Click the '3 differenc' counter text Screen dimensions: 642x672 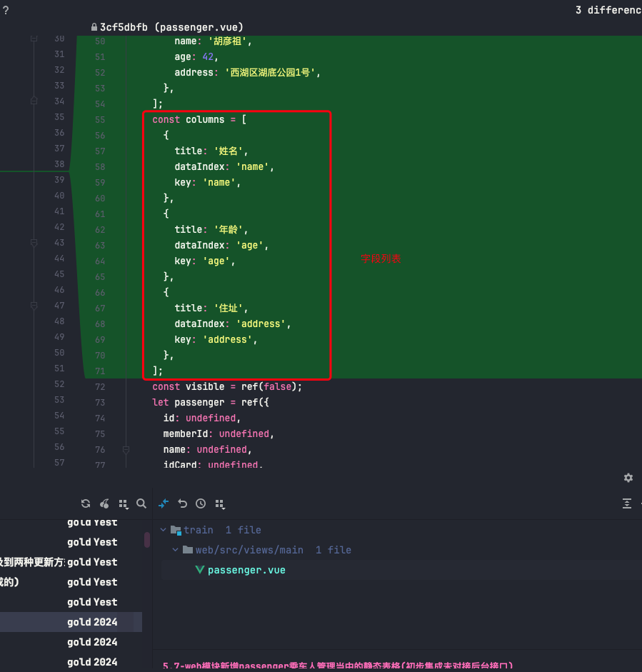coord(608,10)
